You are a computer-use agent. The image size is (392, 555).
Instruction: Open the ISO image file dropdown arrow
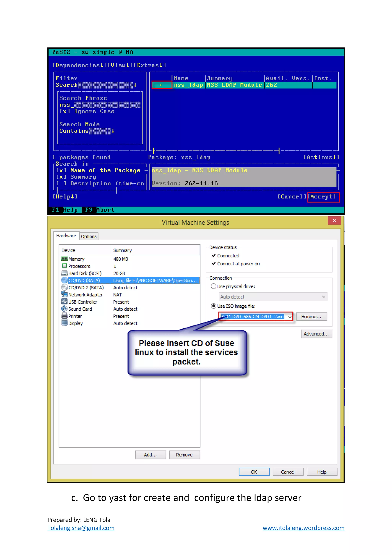(x=290, y=317)
